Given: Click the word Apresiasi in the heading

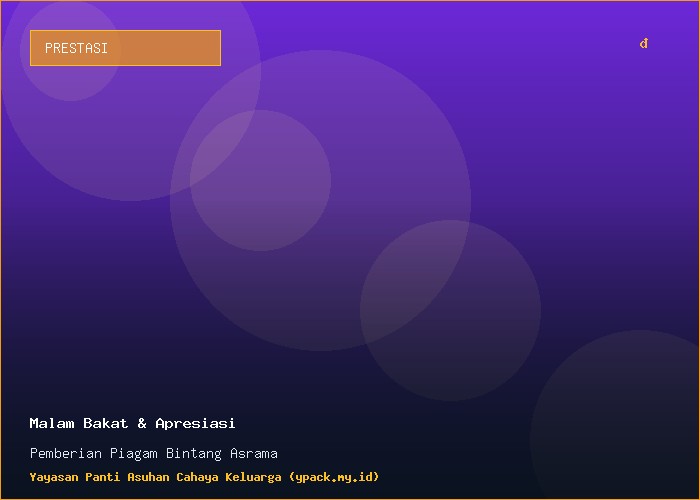Looking at the screenshot, I should (195, 423).
